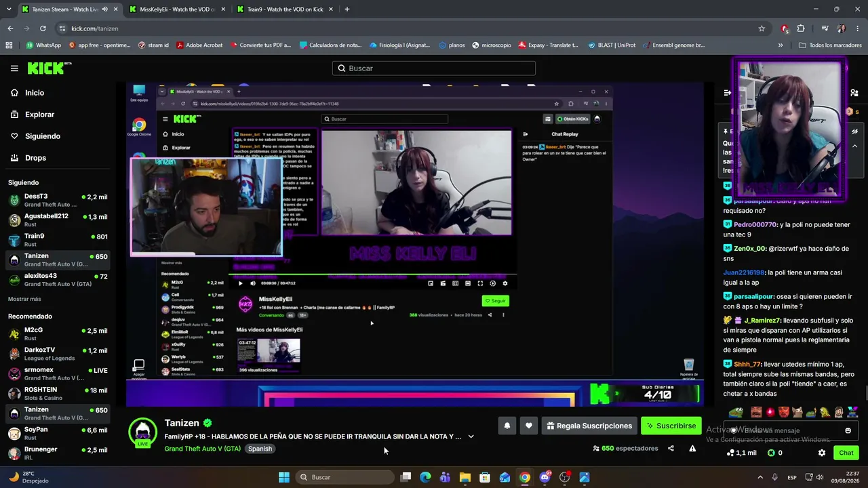The width and height of the screenshot is (868, 488).
Task: Open ROSHTEIN recommended channel
Action: (58, 393)
